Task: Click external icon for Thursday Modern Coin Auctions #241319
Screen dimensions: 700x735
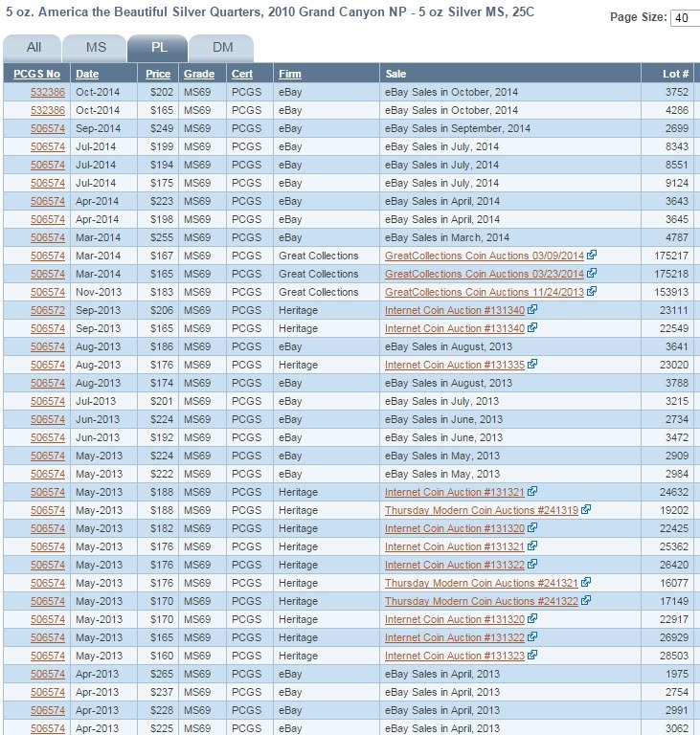Action: click(585, 509)
